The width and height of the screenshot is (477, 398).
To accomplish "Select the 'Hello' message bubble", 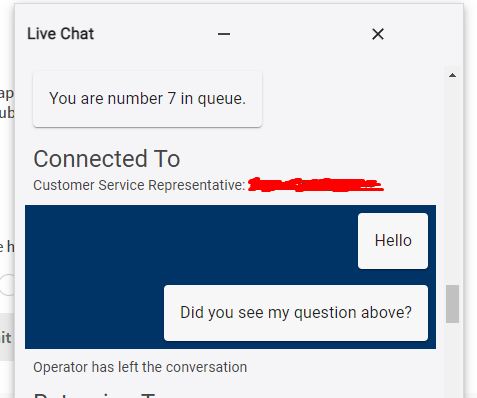I will pos(393,241).
